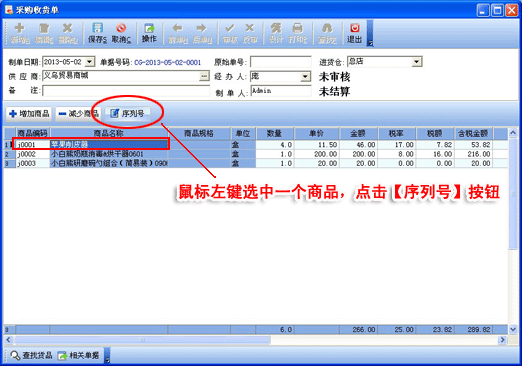Image resolution: width=522 pixels, height=366 pixels.
Task: Open supplier lookup ellipsis button
Action: [x=204, y=76]
